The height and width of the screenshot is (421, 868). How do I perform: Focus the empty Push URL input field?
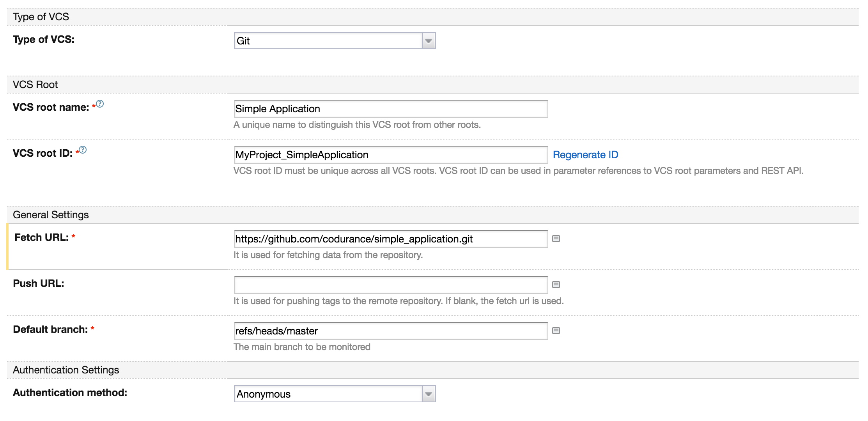(391, 285)
